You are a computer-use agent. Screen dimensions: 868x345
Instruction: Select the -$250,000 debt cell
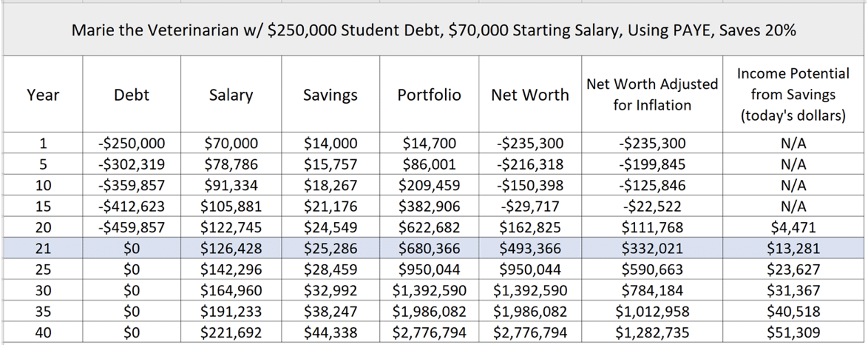131,143
